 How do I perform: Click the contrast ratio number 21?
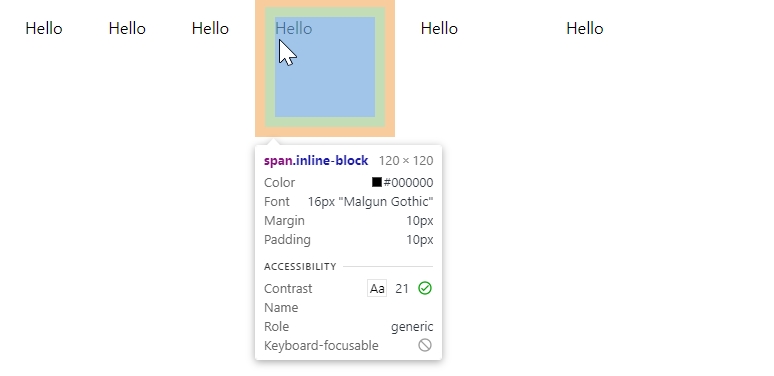tap(402, 289)
